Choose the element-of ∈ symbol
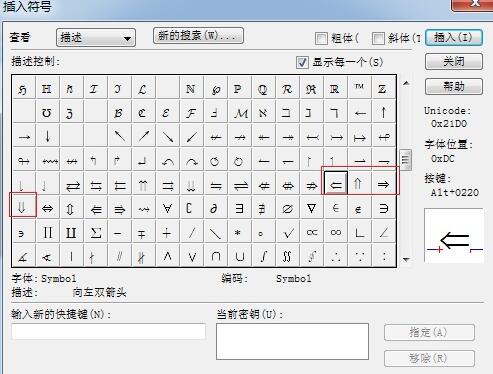The width and height of the screenshot is (493, 374). click(x=336, y=208)
